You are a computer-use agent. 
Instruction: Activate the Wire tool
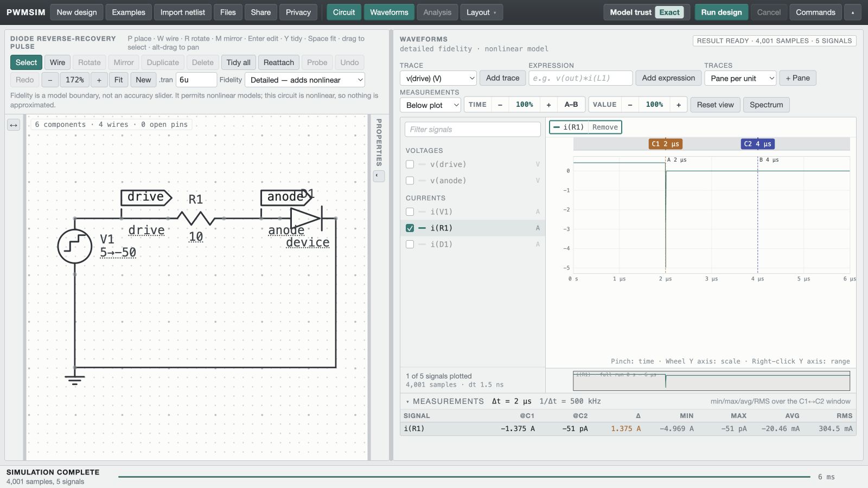pos(58,62)
